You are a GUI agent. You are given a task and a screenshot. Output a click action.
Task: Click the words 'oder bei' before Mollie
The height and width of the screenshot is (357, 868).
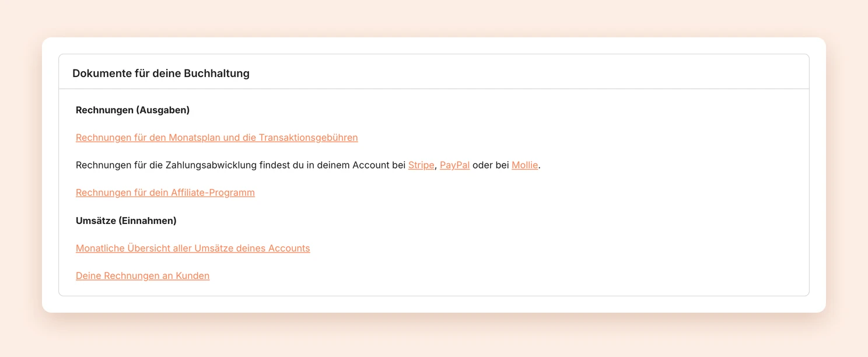point(491,165)
